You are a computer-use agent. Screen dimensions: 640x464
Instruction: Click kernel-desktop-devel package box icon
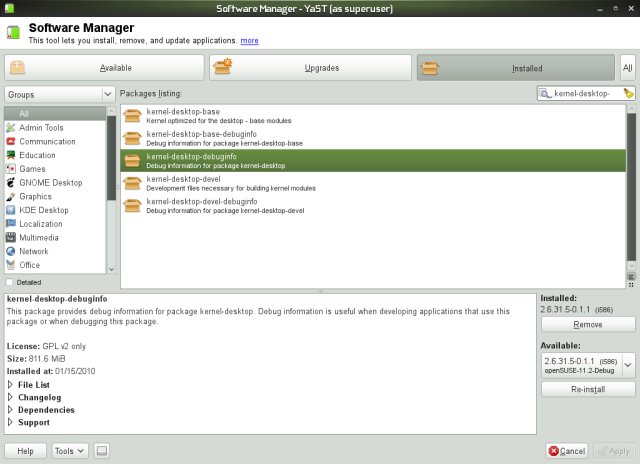point(132,183)
